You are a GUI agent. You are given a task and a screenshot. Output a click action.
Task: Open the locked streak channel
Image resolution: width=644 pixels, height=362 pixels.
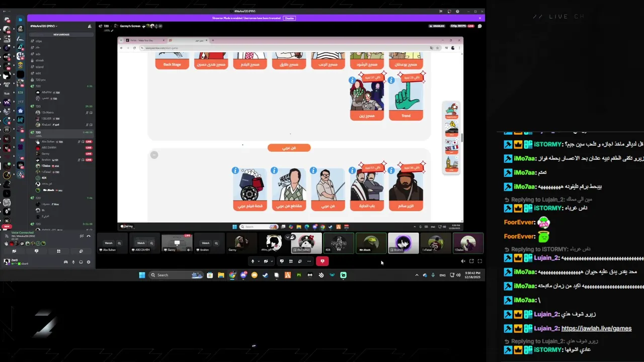40,60
